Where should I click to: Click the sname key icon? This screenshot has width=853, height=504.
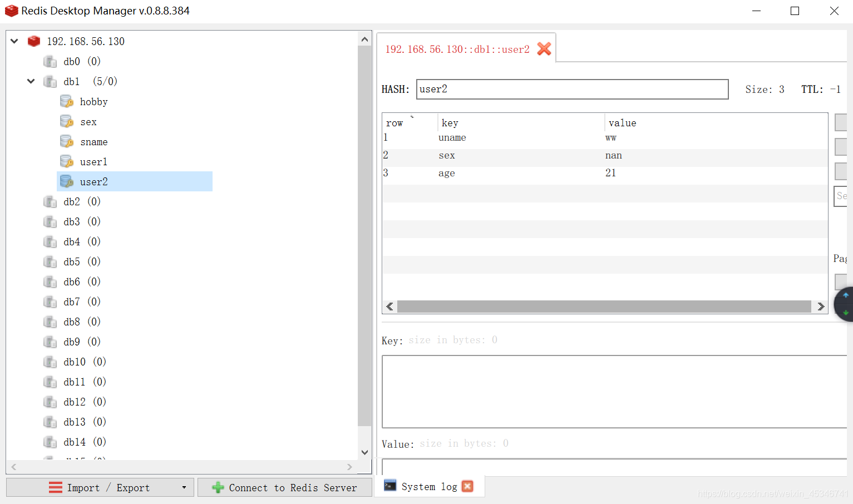point(67,141)
